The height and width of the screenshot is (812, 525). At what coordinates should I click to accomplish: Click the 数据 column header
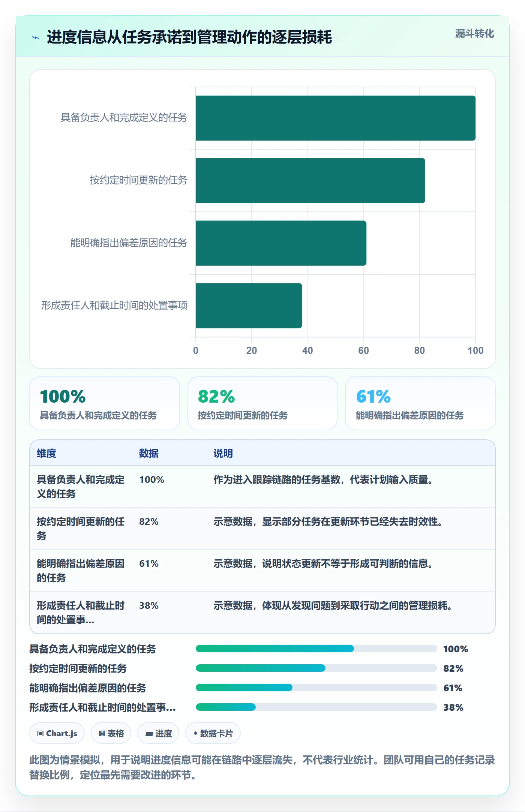pos(149,453)
